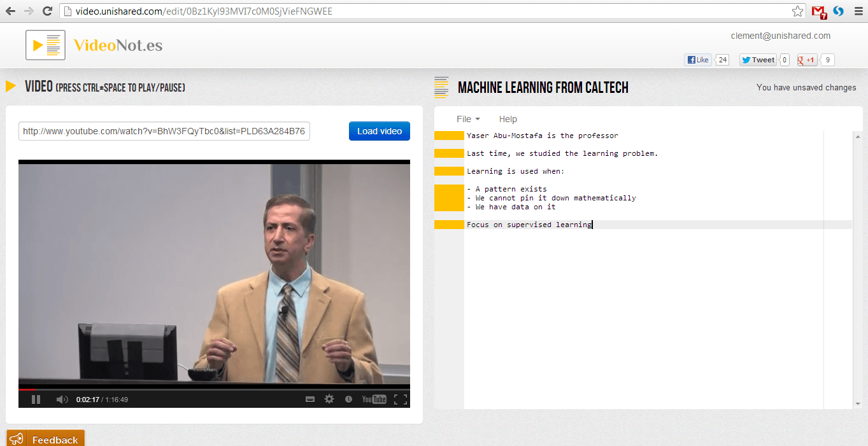Reload the browser page

[x=47, y=11]
